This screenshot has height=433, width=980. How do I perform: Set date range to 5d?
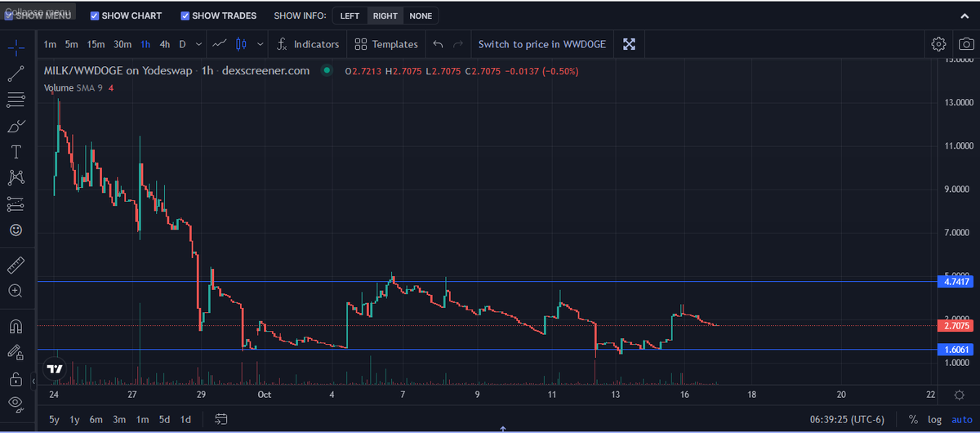coord(164,419)
